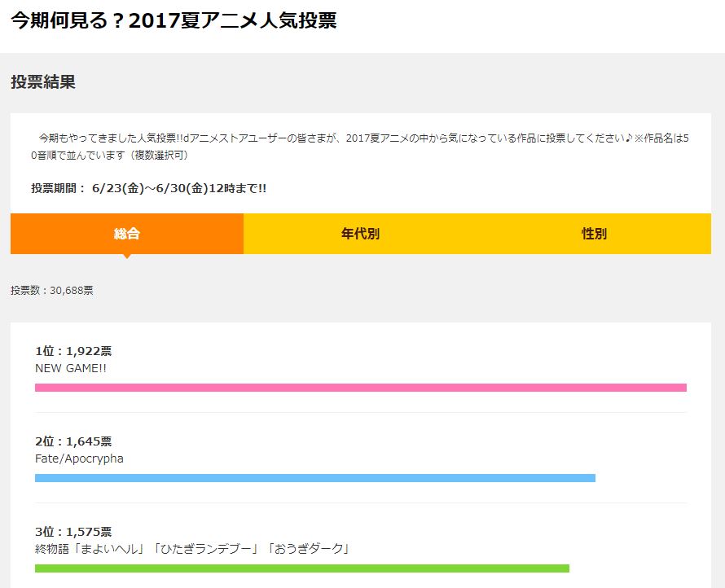725x588 pixels.
Task: Click the poll description paragraph
Action: (360, 146)
